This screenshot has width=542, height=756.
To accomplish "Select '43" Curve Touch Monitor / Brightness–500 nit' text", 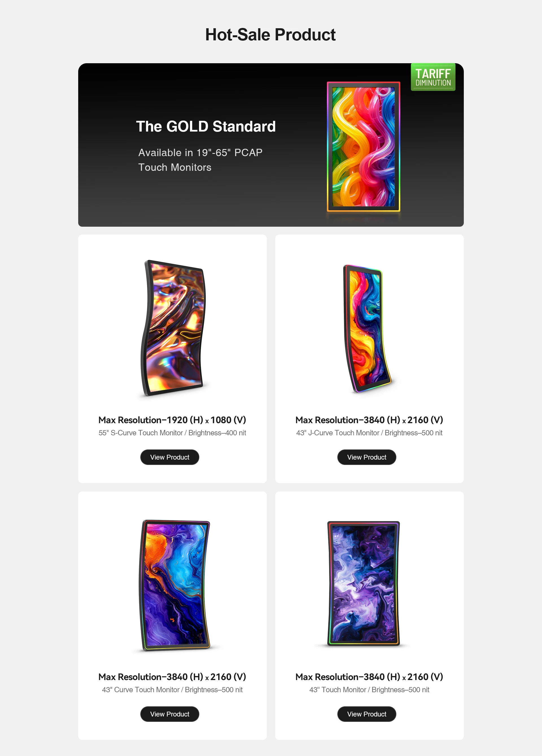I will tap(172, 690).
